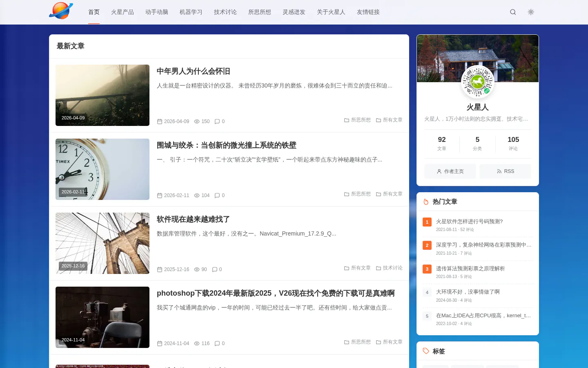Open the 动手动脑 menu item
588x368 pixels.
pyautogui.click(x=157, y=12)
